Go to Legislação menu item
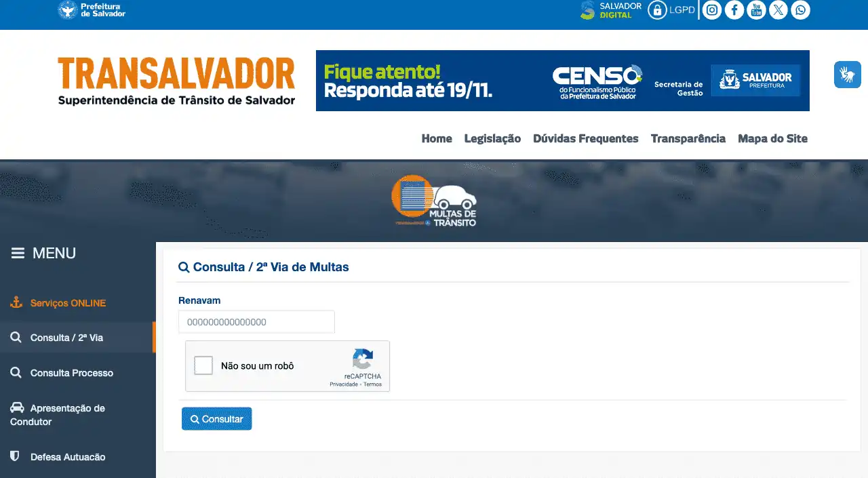868x478 pixels. 492,138
